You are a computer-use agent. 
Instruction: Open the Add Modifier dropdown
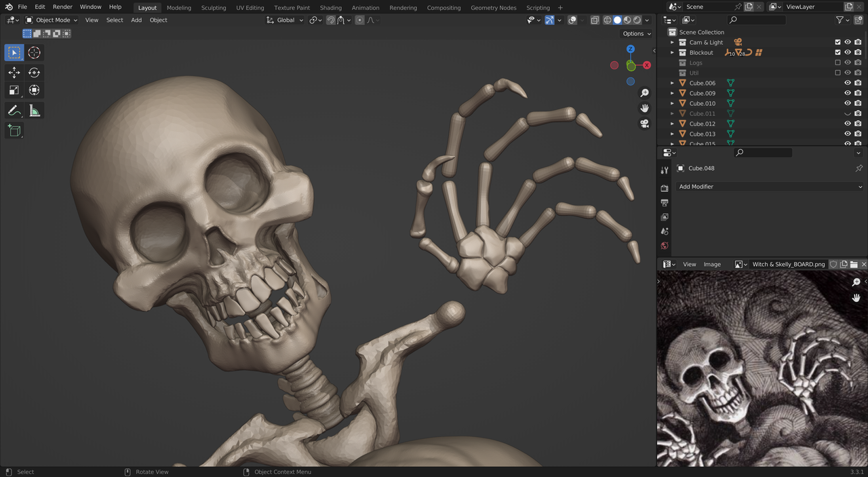click(x=770, y=187)
